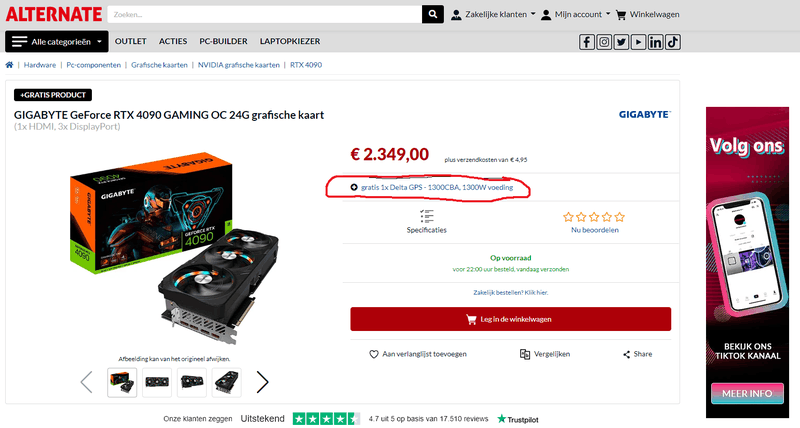Open the YouTube social icon
The height and width of the screenshot is (428, 800).
[x=638, y=42]
